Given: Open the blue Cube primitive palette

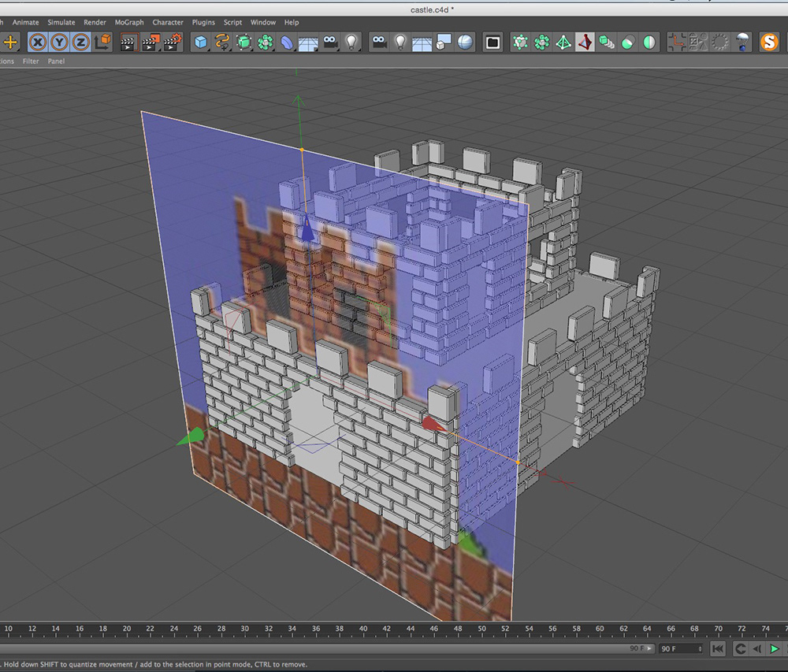Looking at the screenshot, I should click(201, 43).
